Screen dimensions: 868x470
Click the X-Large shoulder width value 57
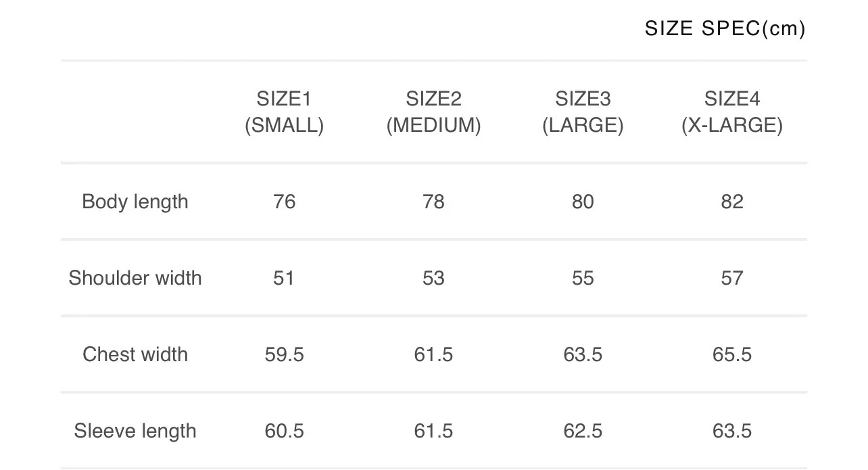[x=732, y=278]
